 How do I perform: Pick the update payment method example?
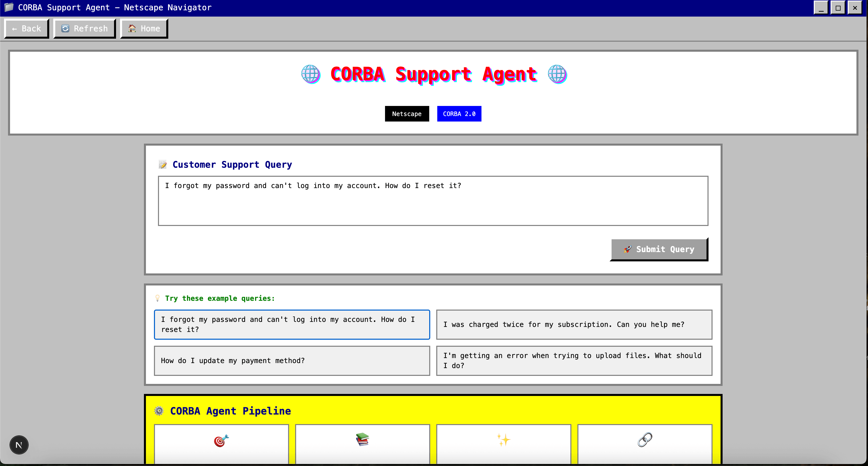[292, 361]
